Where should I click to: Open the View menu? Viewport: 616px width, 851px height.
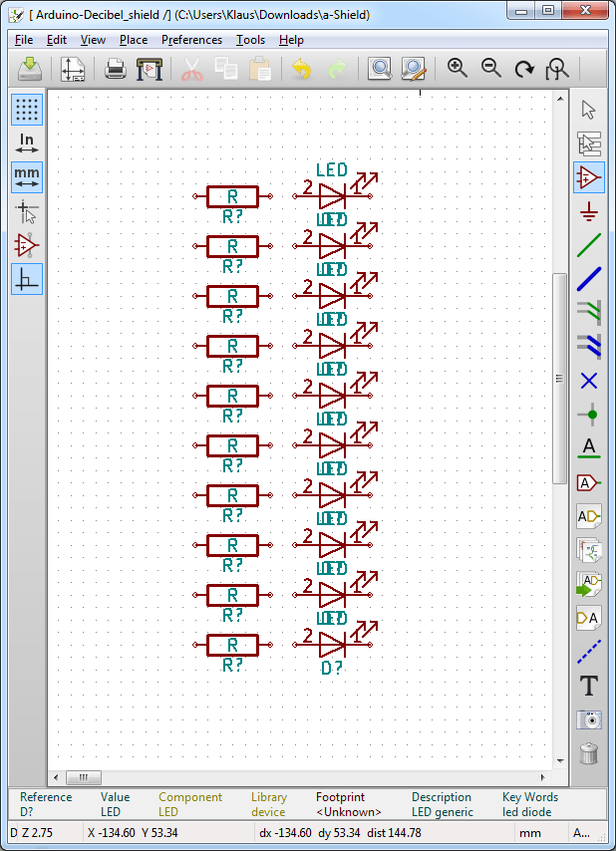(93, 40)
